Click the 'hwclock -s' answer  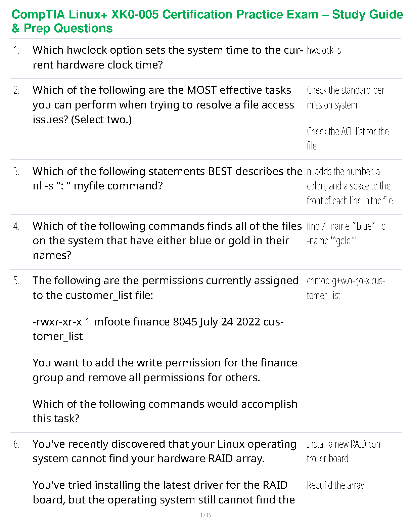[324, 50]
